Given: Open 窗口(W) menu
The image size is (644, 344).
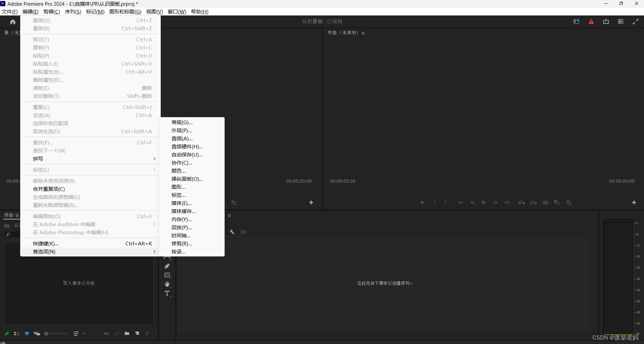Looking at the screenshot, I should tap(177, 12).
